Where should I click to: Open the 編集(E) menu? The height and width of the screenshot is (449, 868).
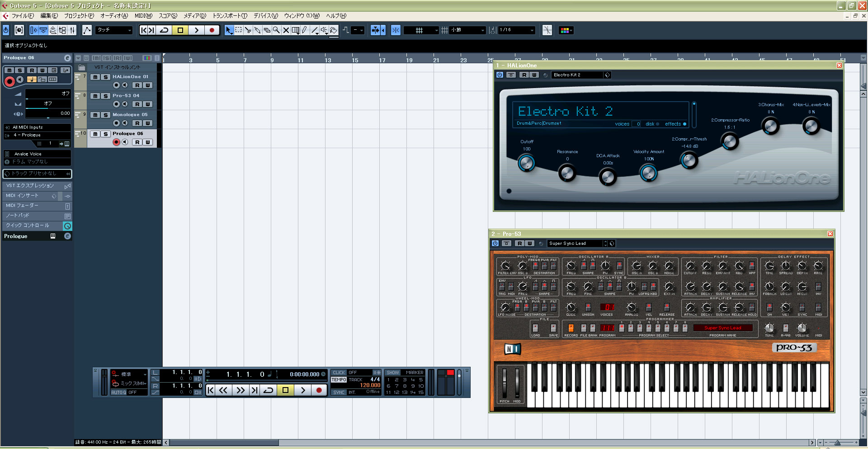49,16
